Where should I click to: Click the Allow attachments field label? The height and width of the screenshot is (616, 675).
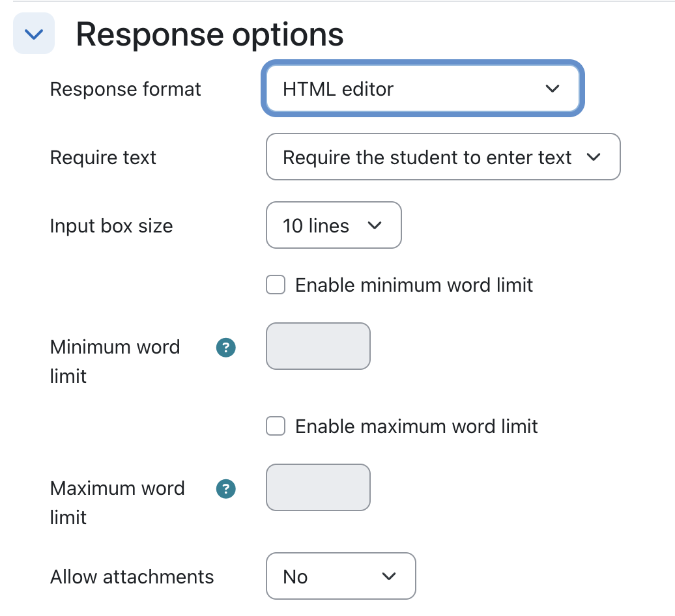coord(132,577)
